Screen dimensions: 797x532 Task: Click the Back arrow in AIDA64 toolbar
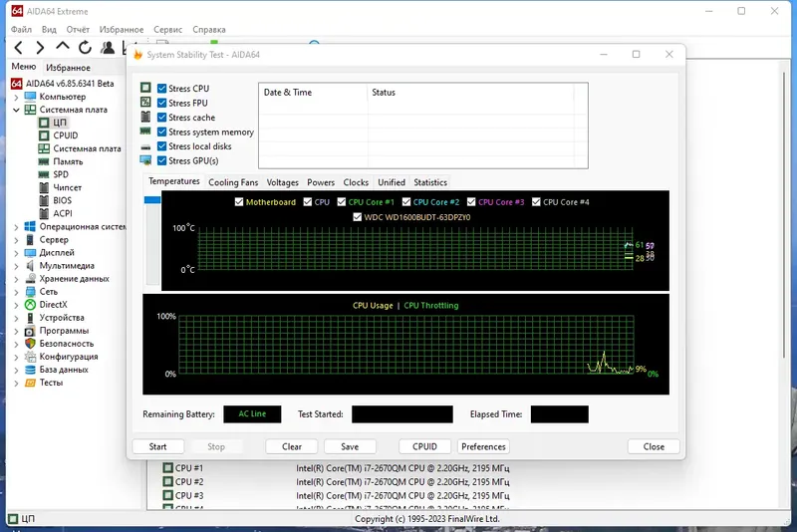click(19, 48)
